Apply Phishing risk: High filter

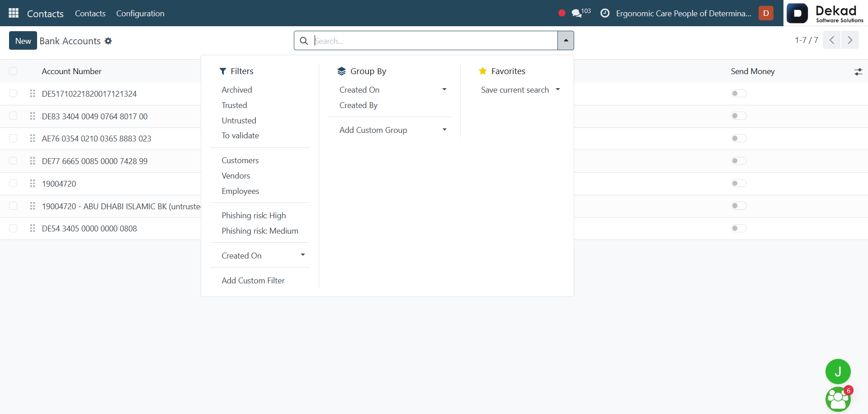[x=254, y=216]
